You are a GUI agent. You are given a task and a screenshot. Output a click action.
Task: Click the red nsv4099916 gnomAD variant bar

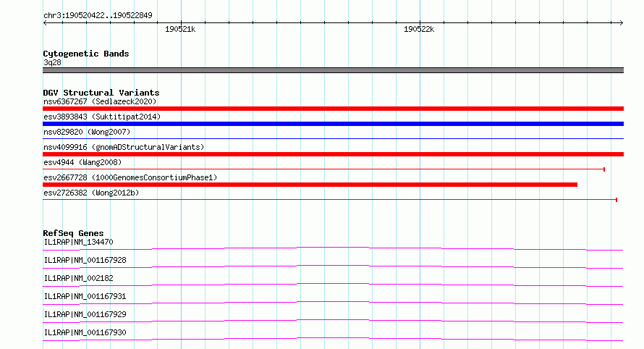tap(333, 154)
